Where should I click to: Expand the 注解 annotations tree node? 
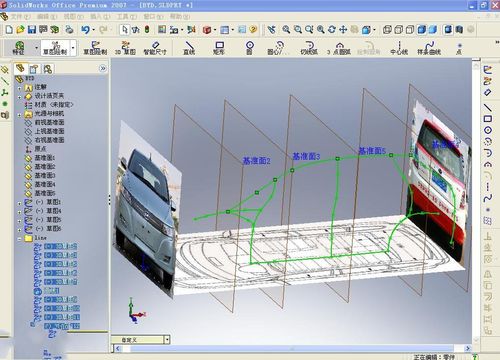(20, 88)
